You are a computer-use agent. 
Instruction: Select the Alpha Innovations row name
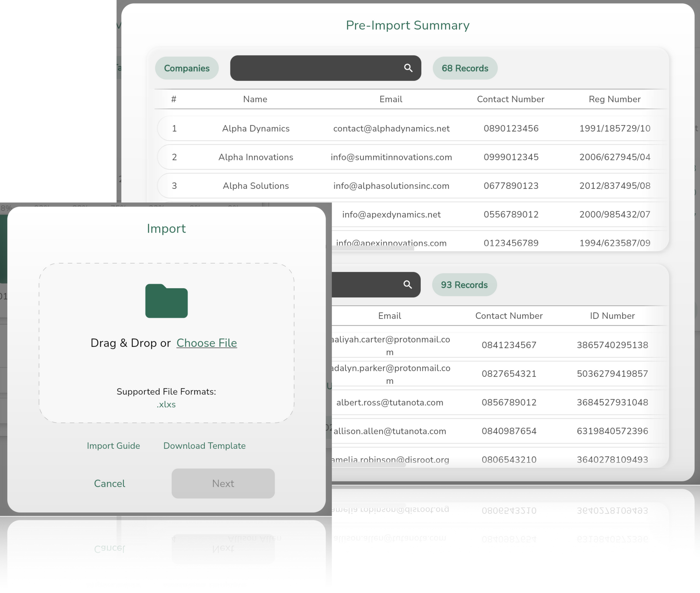(256, 157)
